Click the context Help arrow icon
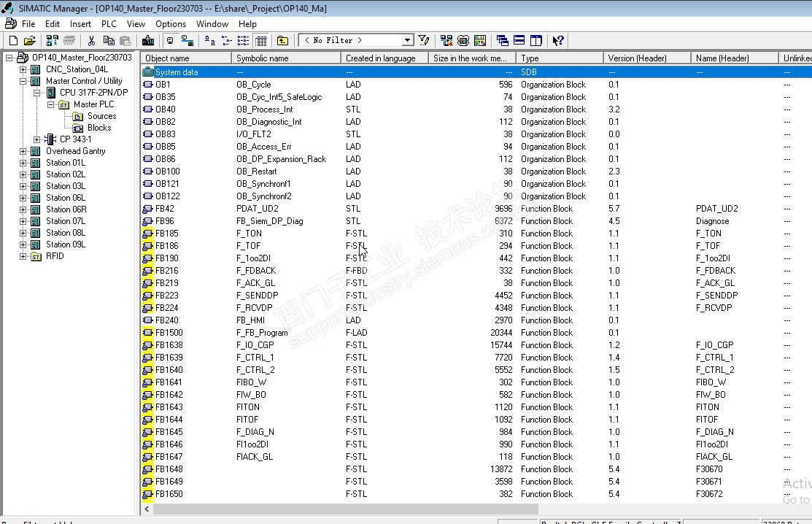The width and height of the screenshot is (812, 524). [558, 40]
